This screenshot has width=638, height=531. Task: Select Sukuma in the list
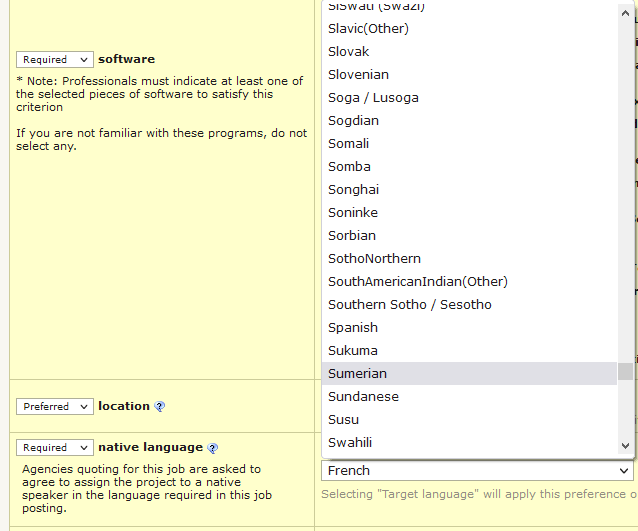[469, 350]
